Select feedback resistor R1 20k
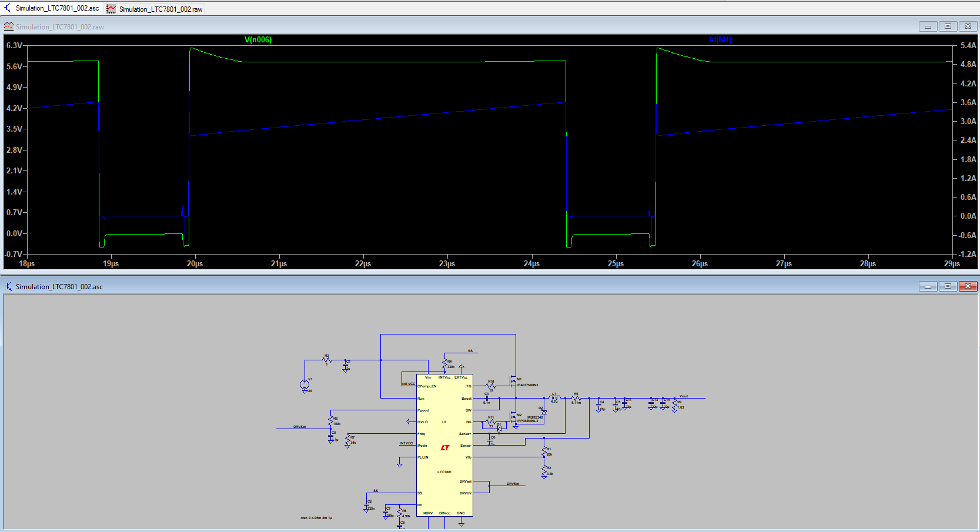 pos(544,450)
